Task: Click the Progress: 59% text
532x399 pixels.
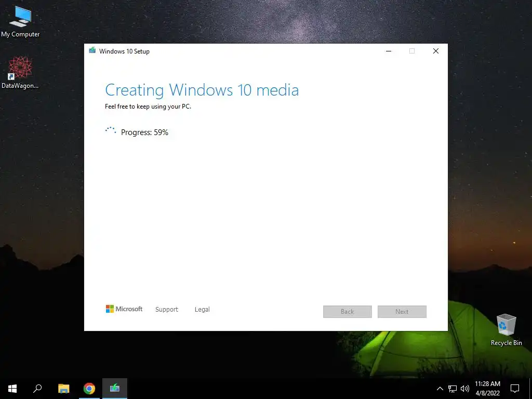Action: click(144, 132)
